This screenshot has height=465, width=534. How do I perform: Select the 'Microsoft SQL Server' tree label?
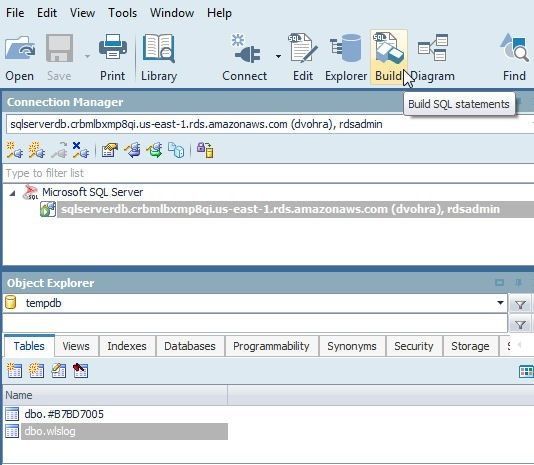[x=92, y=192]
